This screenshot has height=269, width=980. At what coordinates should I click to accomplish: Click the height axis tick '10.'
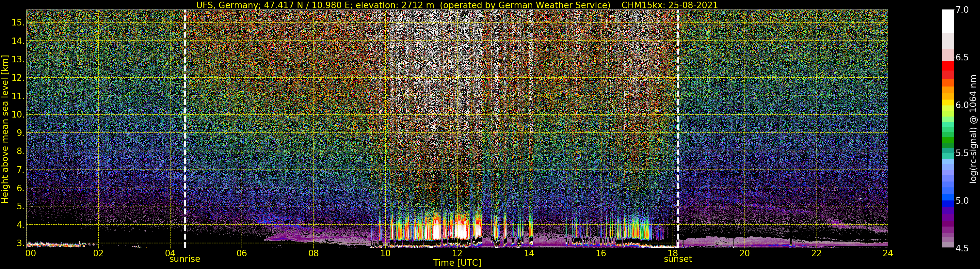(18, 115)
